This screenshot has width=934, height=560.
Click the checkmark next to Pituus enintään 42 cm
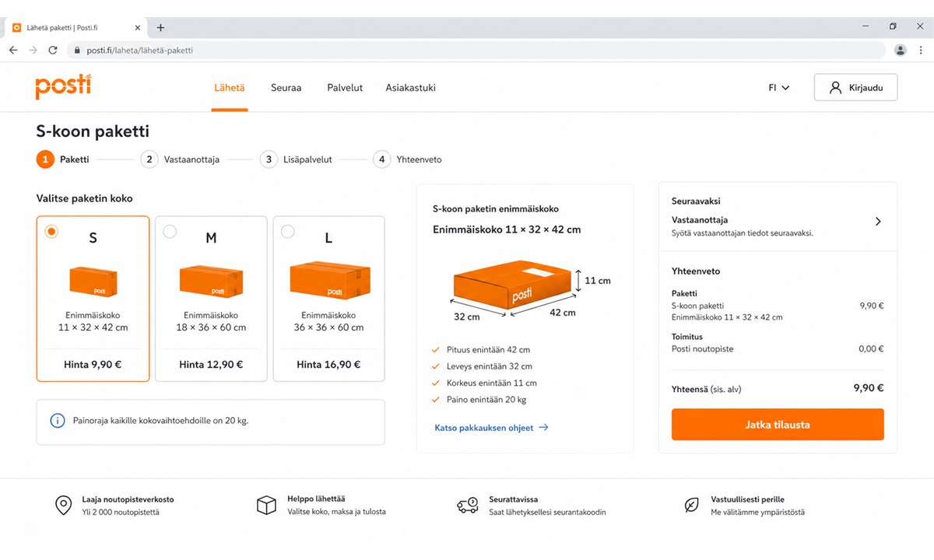pos(436,350)
